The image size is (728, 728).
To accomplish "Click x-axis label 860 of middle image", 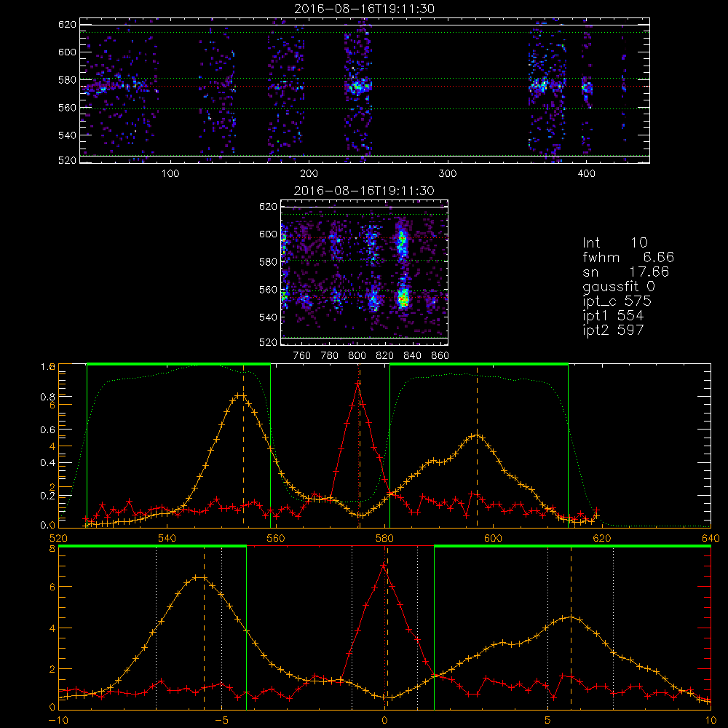I will click(440, 356).
